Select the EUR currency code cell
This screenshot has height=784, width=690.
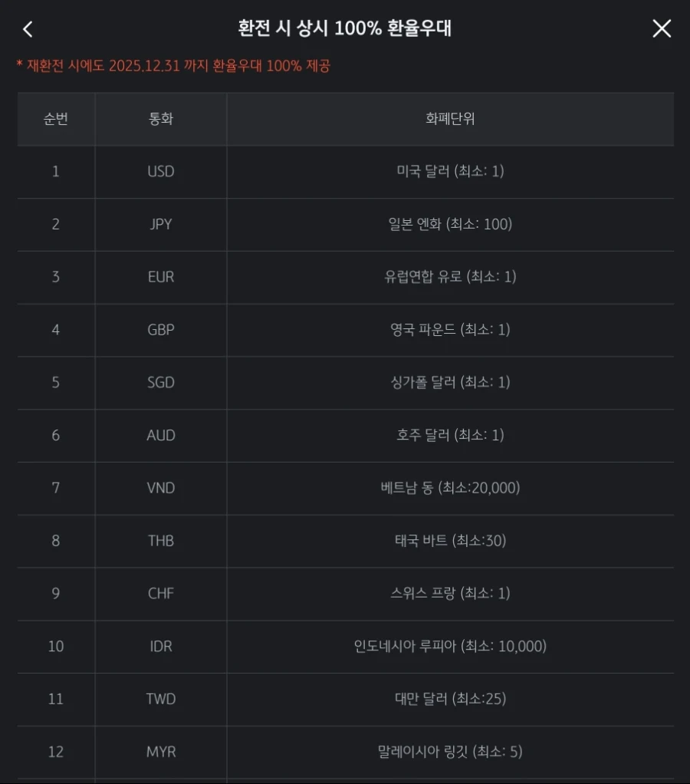[161, 276]
